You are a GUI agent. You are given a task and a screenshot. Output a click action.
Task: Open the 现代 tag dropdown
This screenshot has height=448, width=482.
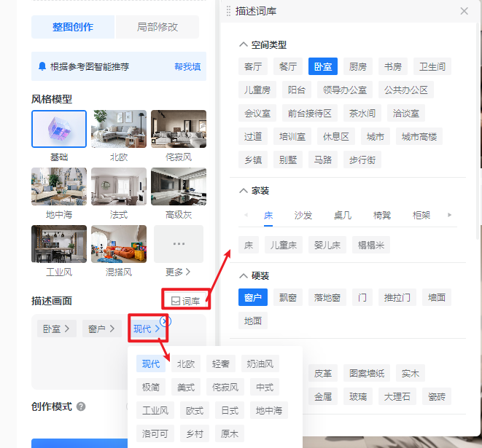pos(147,329)
